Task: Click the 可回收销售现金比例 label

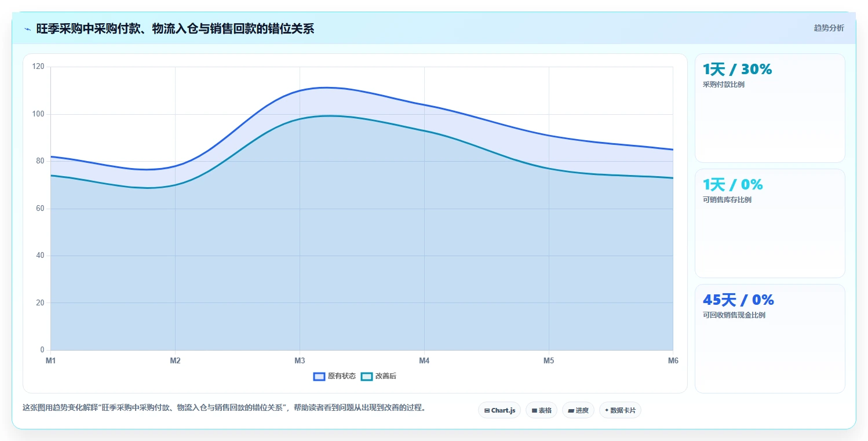Action: (734, 315)
